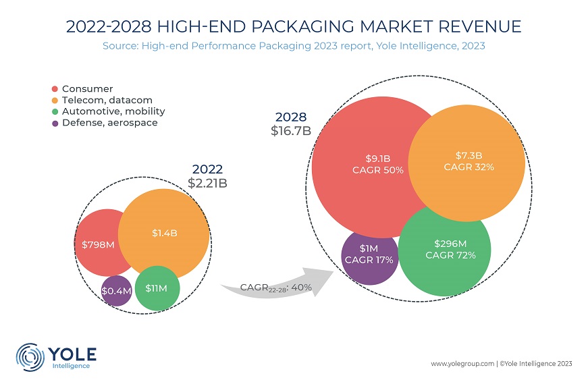The height and width of the screenshot is (380, 588).
Task: Click the YOLE Intelligence wordmark text
Action: pos(72,358)
